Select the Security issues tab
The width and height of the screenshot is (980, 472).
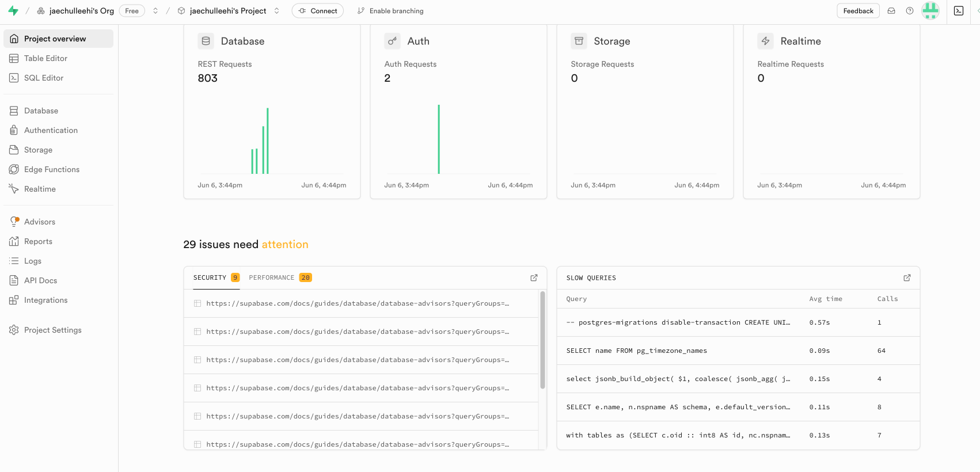click(216, 278)
